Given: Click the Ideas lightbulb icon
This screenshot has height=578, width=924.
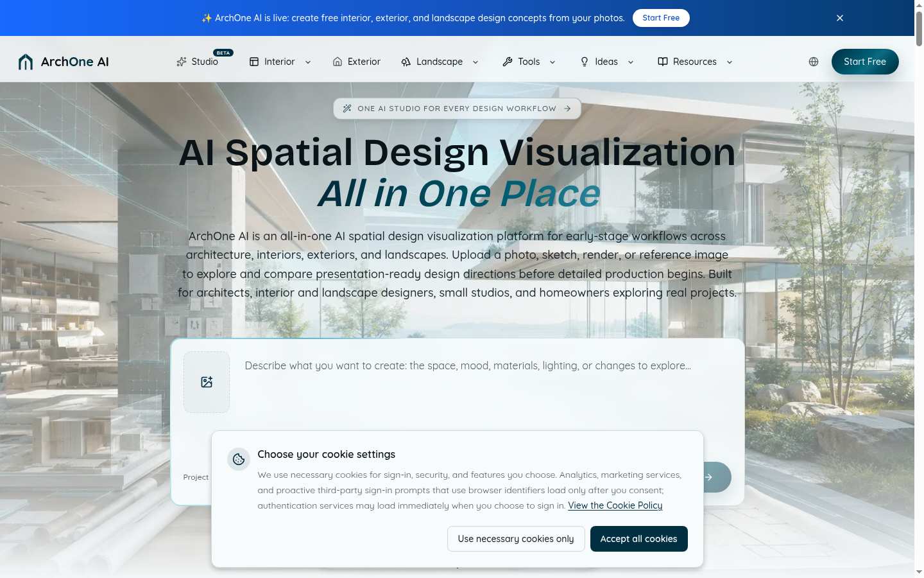Looking at the screenshot, I should (585, 62).
